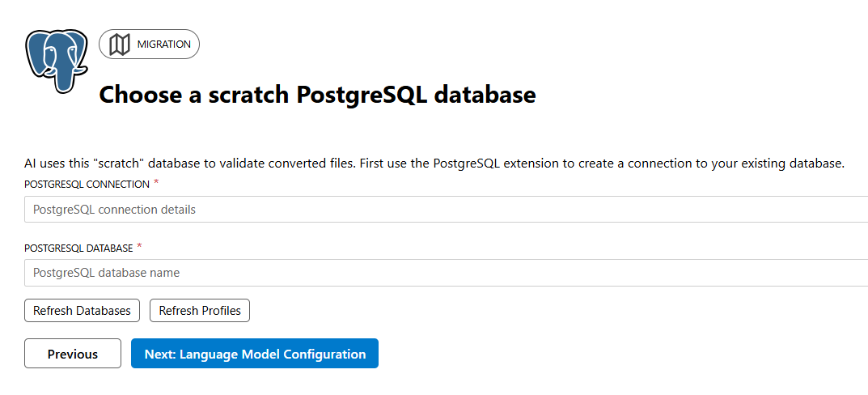Click the PostgreSQL elephant logo
Screen dimensions: 868x395
coord(56,61)
